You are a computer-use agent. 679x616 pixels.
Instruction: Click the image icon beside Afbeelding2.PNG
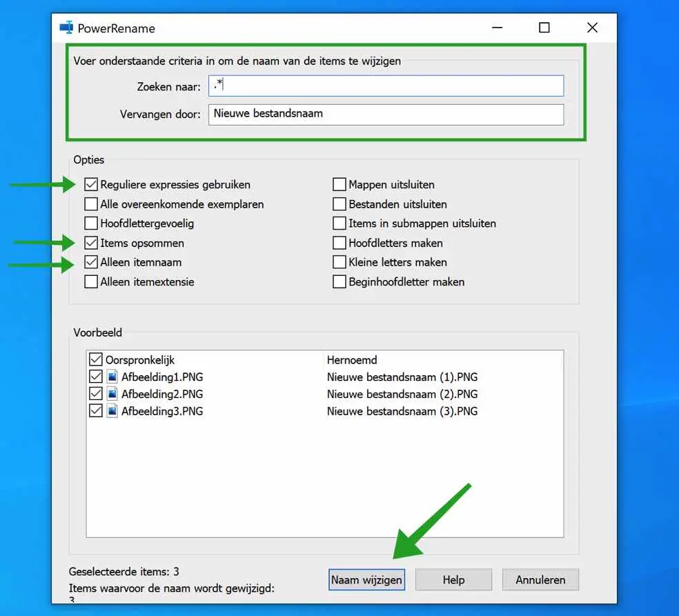(x=112, y=394)
